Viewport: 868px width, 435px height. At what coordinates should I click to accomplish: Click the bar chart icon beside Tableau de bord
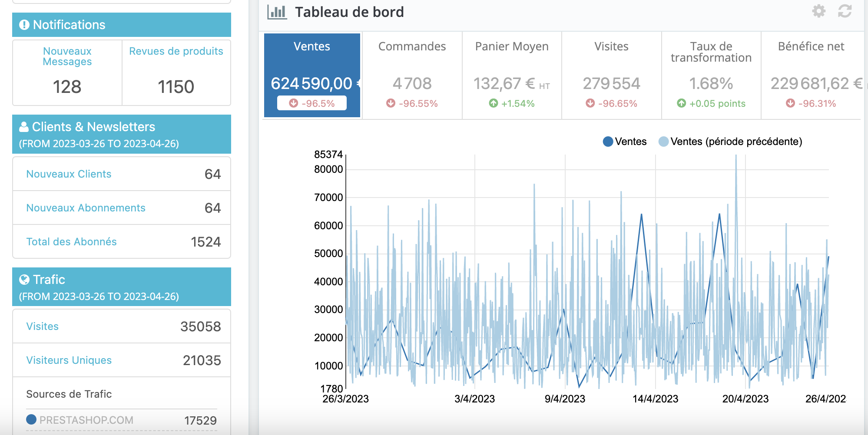pos(277,12)
